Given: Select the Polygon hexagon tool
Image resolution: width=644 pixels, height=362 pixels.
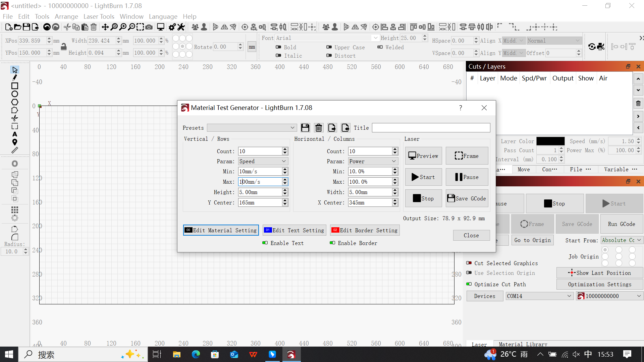Looking at the screenshot, I should click(15, 102).
